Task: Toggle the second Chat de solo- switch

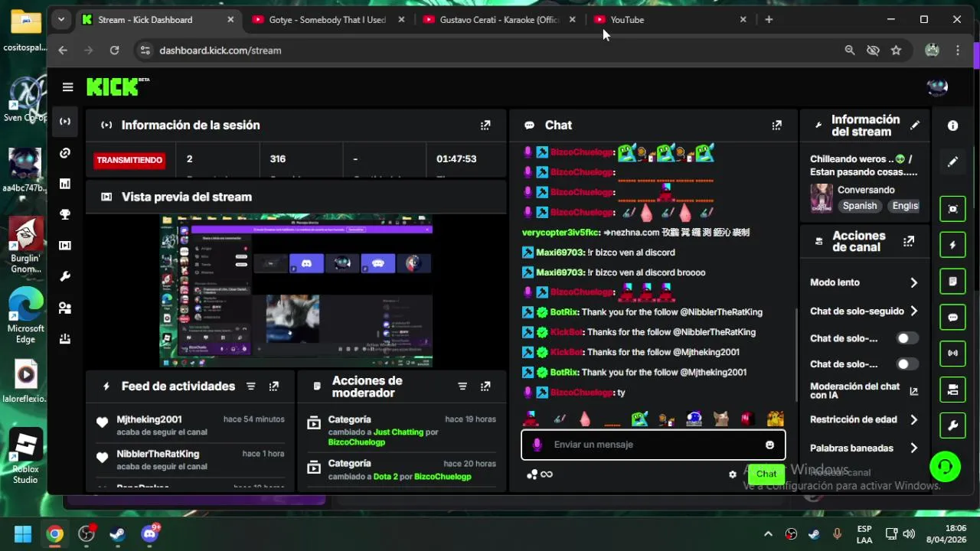Action: (907, 364)
